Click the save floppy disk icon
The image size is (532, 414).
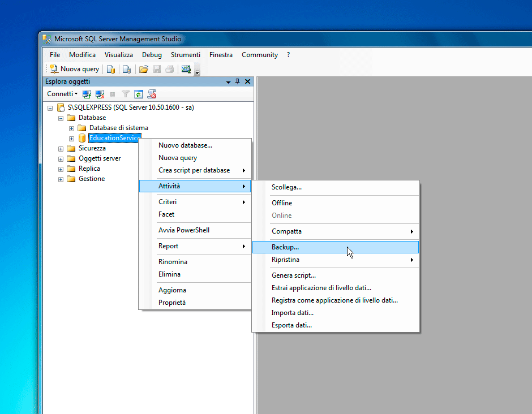click(x=157, y=69)
